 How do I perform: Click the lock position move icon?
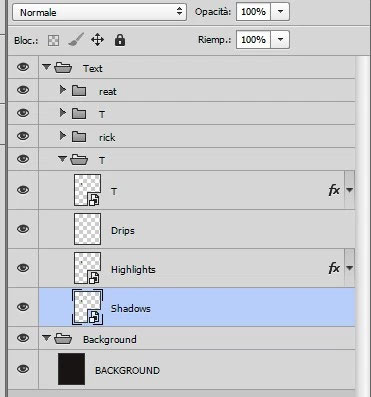[97, 40]
